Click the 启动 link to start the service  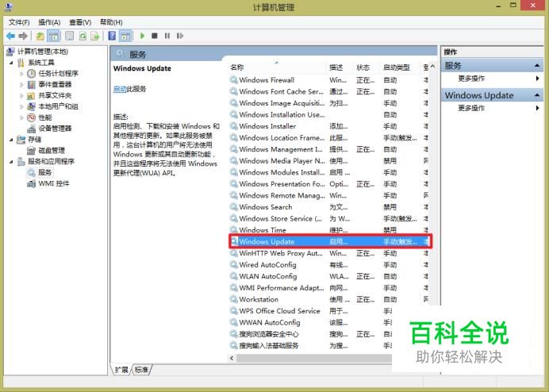click(120, 89)
